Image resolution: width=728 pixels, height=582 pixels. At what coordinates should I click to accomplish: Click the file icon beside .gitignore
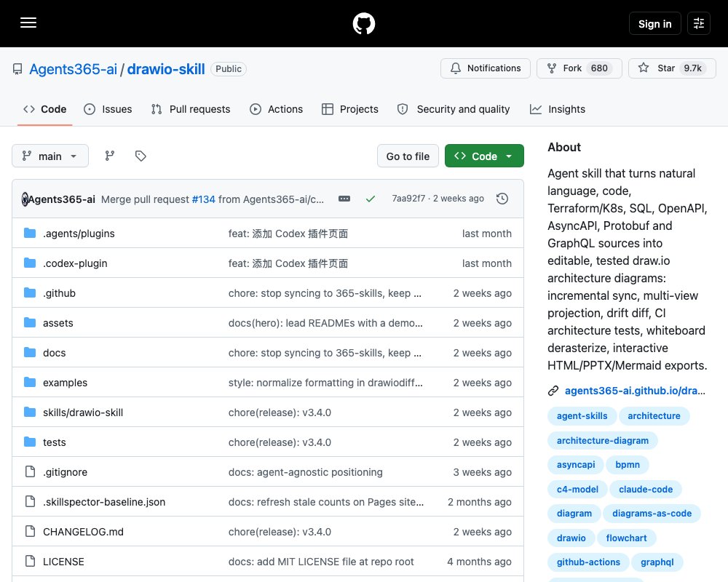[30, 471]
